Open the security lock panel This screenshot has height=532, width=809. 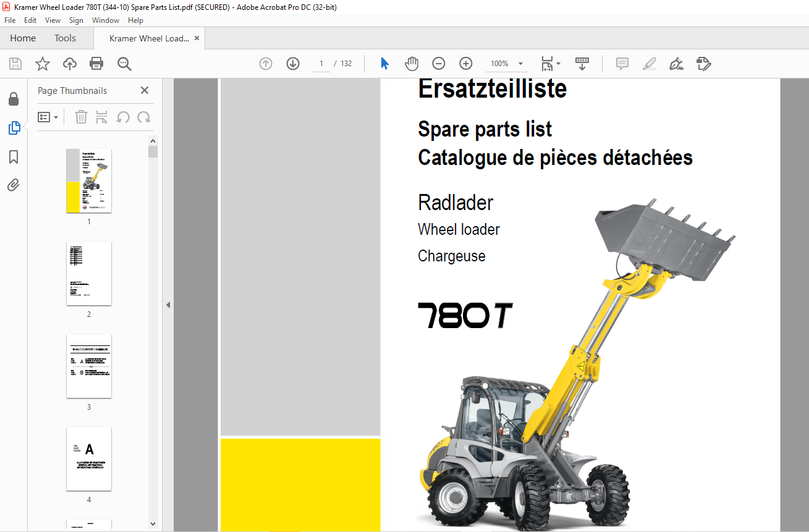[14, 99]
